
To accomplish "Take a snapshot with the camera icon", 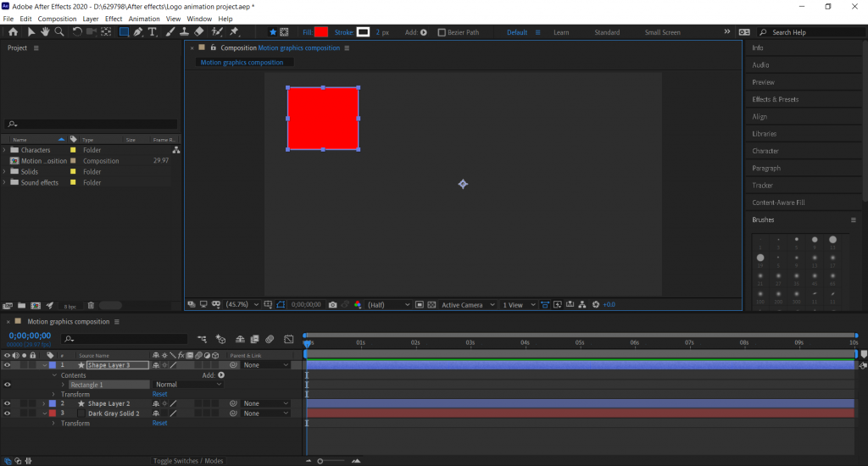I will [332, 305].
